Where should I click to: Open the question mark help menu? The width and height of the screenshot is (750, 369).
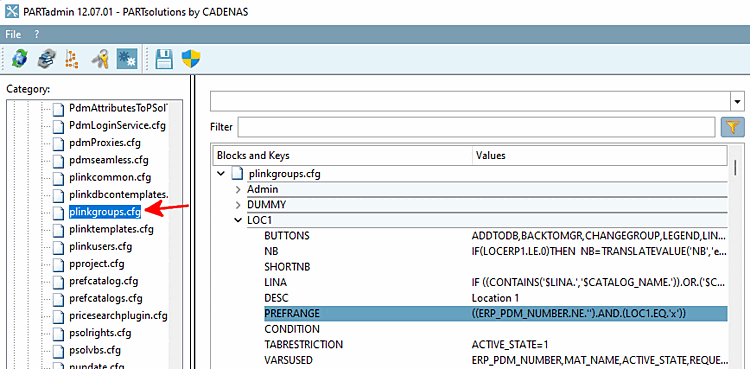click(x=36, y=35)
